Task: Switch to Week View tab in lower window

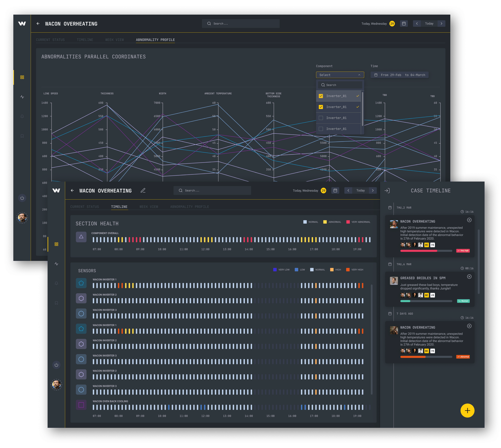Action: pos(149,207)
